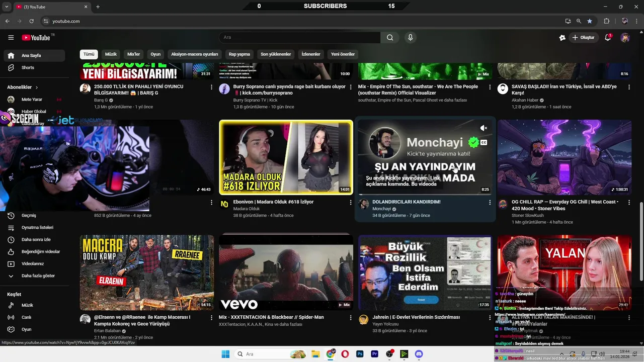644x362 pixels.
Task: Click the youtube.com address bar
Action: click(301, 21)
